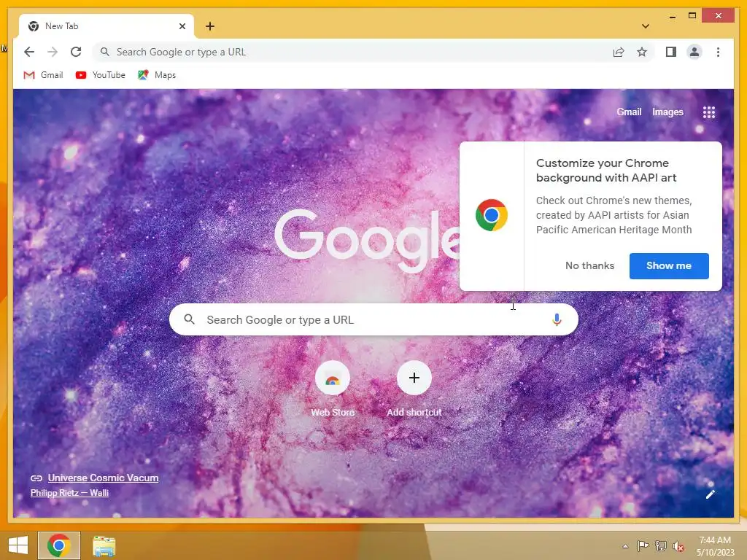
Task: Open Gmail bookmark in bookmarks bar
Action: [x=43, y=75]
